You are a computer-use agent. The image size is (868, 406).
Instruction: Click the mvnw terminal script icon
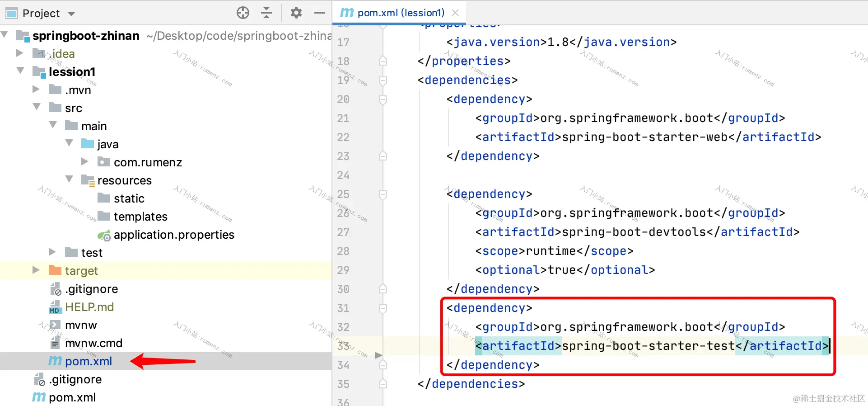pos(55,325)
